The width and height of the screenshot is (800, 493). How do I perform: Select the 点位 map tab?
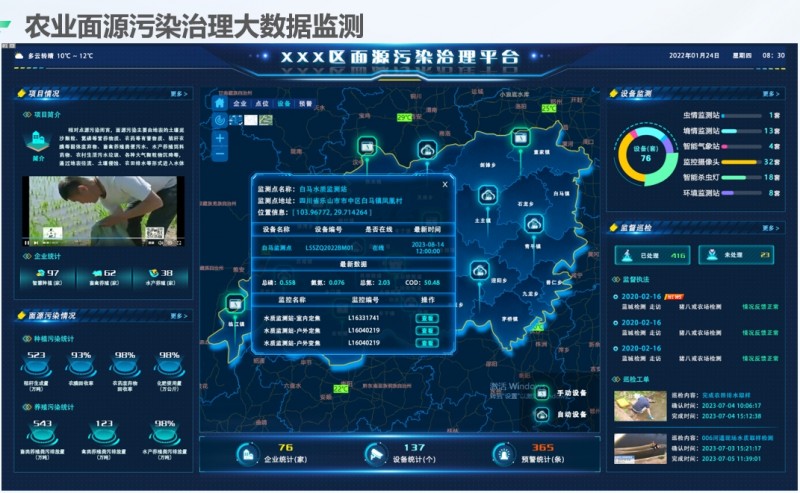tap(262, 103)
